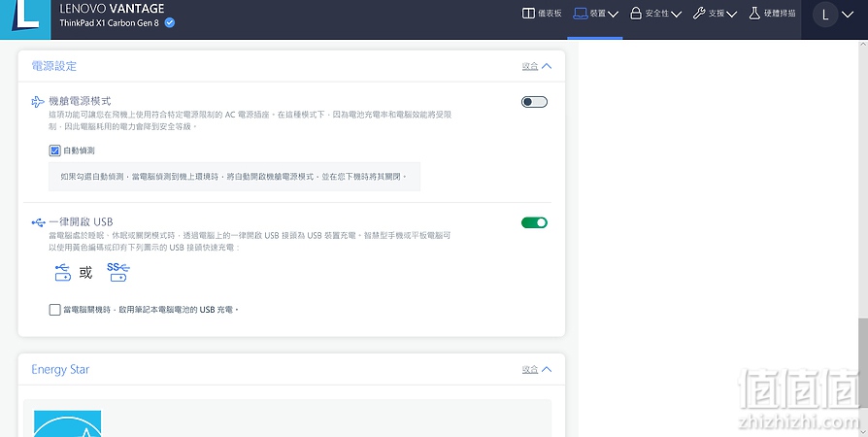
Task: Open the 儀表板 dashboard tab
Action: [x=542, y=14]
